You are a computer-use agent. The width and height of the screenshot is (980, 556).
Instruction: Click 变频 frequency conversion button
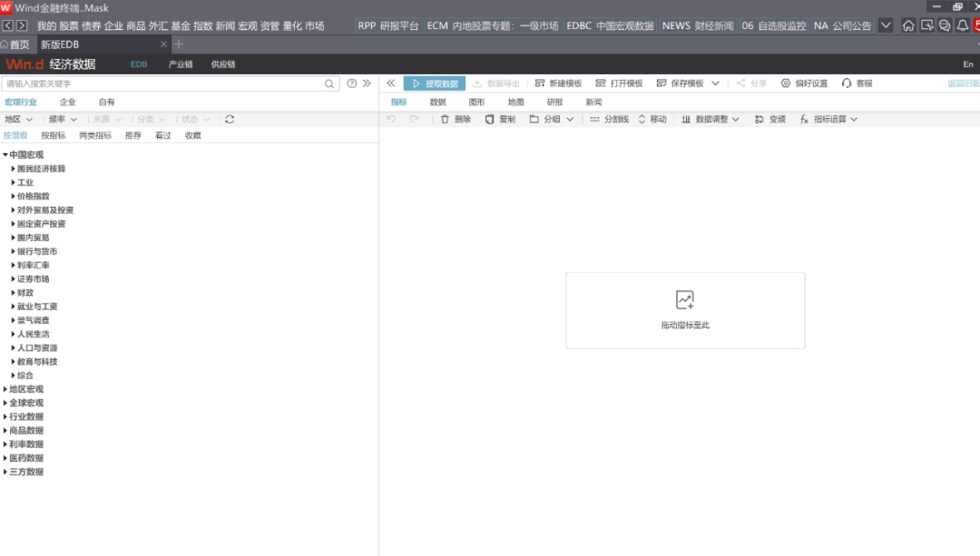click(x=770, y=119)
